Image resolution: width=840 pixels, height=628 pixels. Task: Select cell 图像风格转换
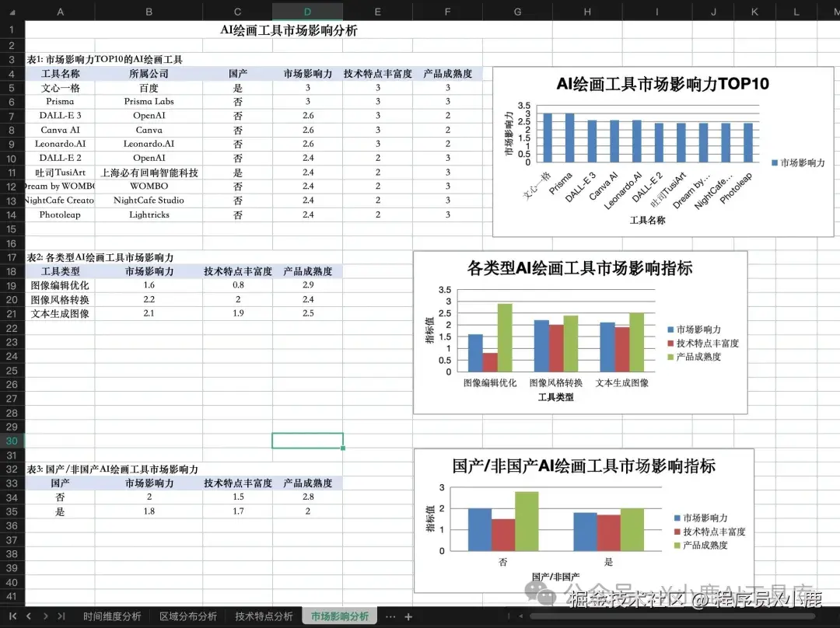pos(60,299)
